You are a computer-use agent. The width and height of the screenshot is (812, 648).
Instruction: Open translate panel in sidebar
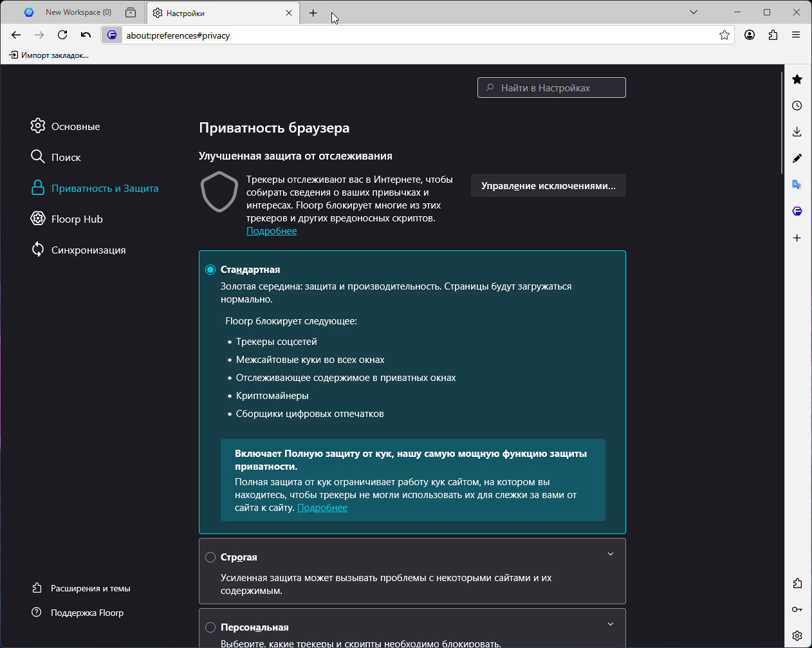click(797, 185)
